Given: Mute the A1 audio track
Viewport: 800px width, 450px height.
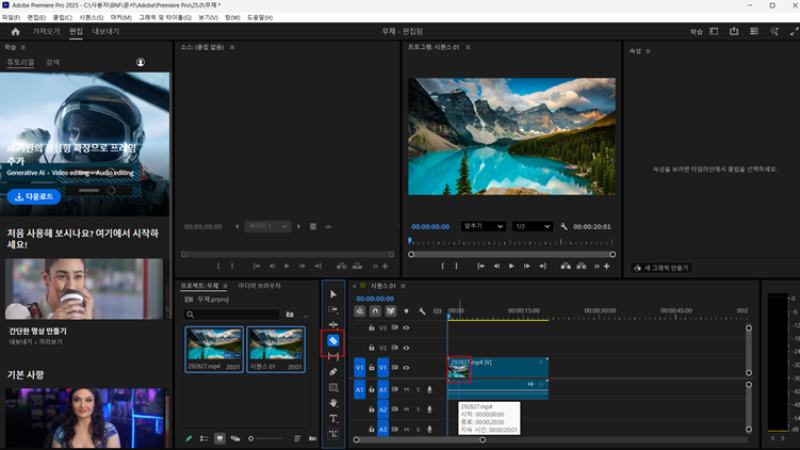Looking at the screenshot, I should (x=407, y=389).
